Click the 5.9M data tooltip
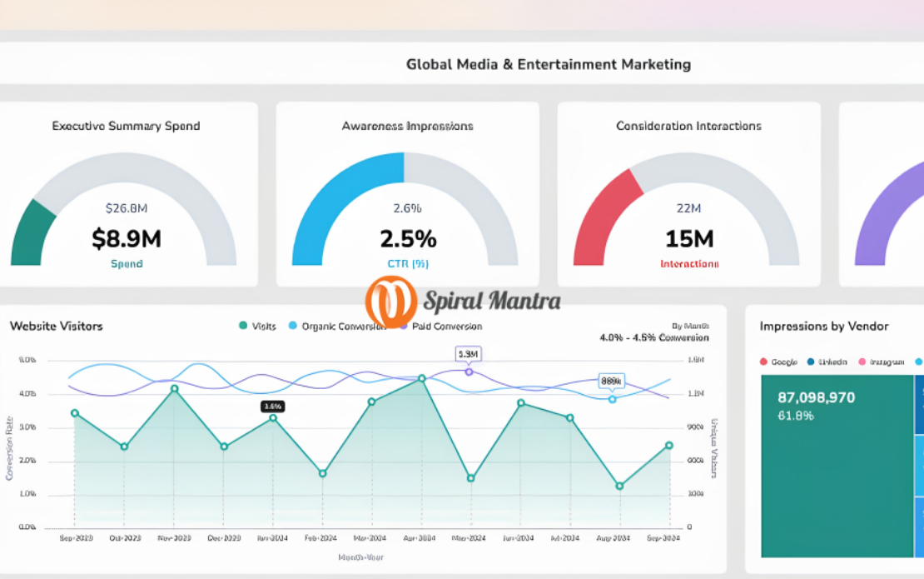The image size is (924, 579). (x=469, y=353)
